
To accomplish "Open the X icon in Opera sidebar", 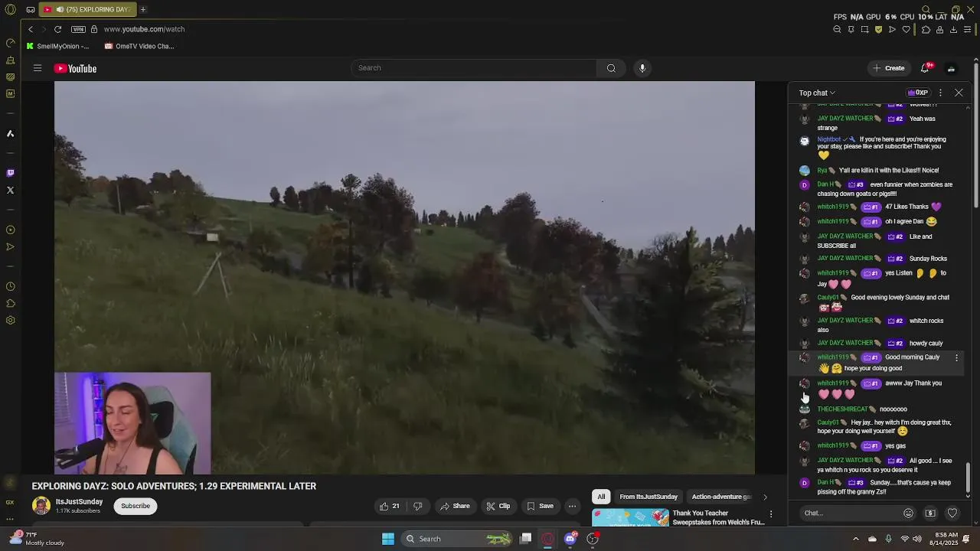I will tap(10, 190).
